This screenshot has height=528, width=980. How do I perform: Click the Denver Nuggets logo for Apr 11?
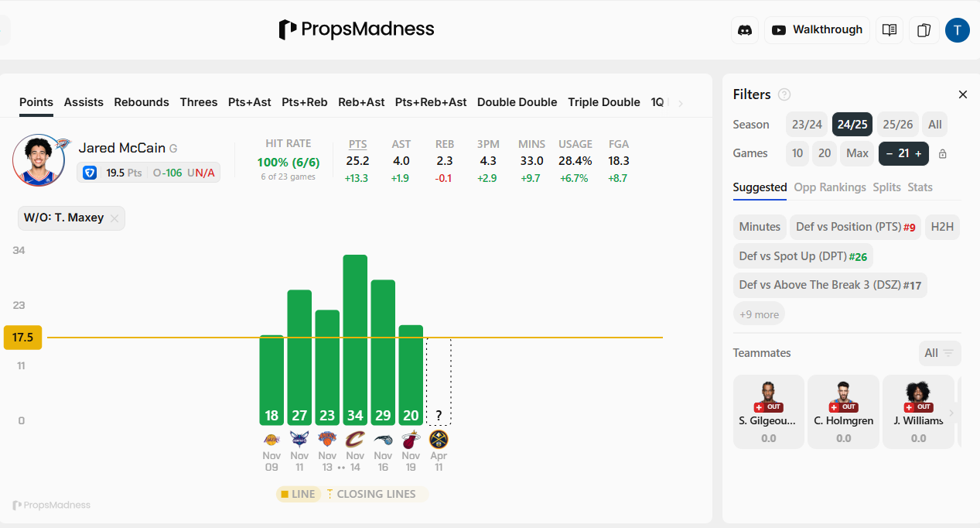439,439
